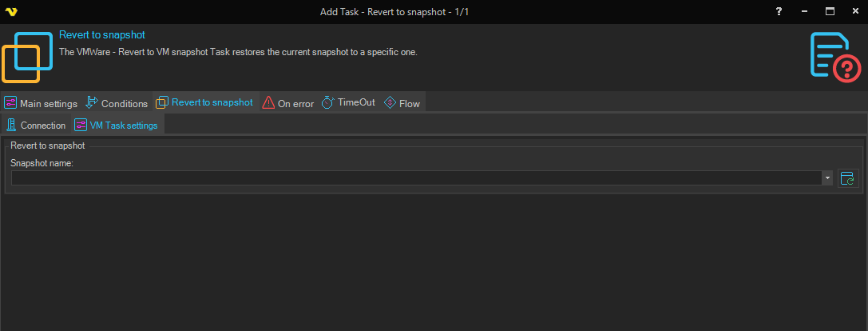Click the Main settings tab icon
Viewport: 868px width, 331px height.
coord(10,103)
